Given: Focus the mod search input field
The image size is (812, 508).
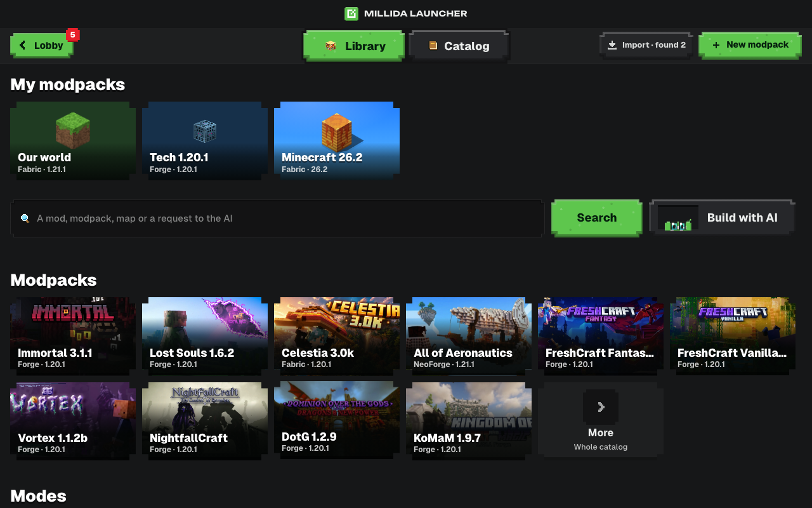Looking at the screenshot, I should (277, 218).
